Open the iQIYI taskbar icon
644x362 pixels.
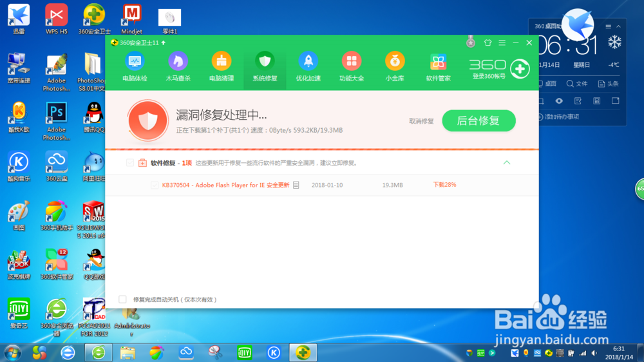(x=244, y=352)
